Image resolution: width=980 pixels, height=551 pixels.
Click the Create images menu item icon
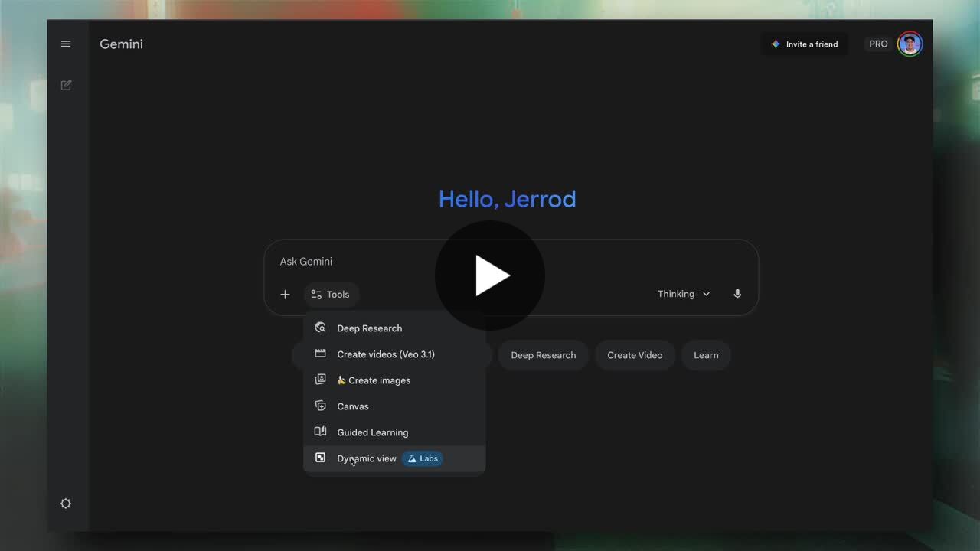point(321,380)
